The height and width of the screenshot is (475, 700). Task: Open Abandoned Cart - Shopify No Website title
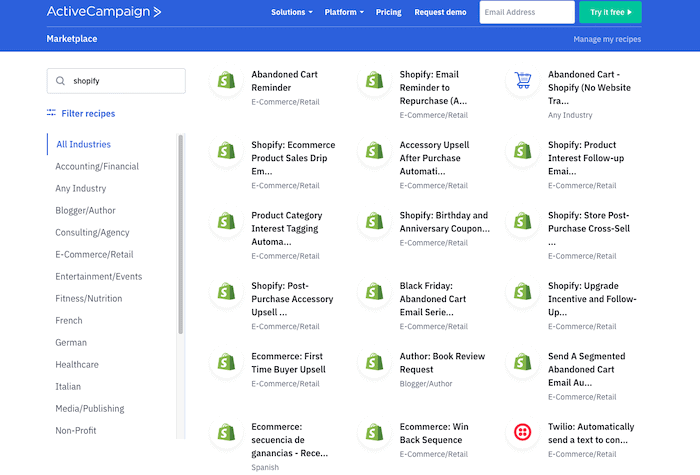pyautogui.click(x=589, y=88)
